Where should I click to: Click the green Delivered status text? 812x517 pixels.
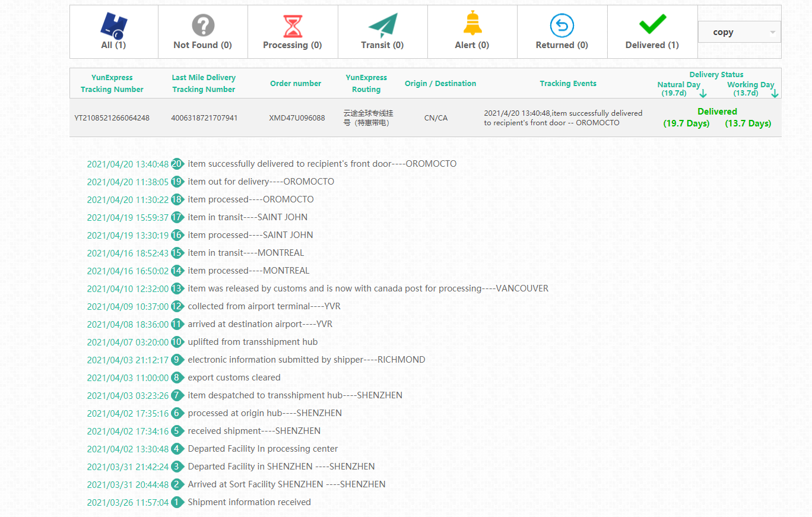pyautogui.click(x=717, y=112)
